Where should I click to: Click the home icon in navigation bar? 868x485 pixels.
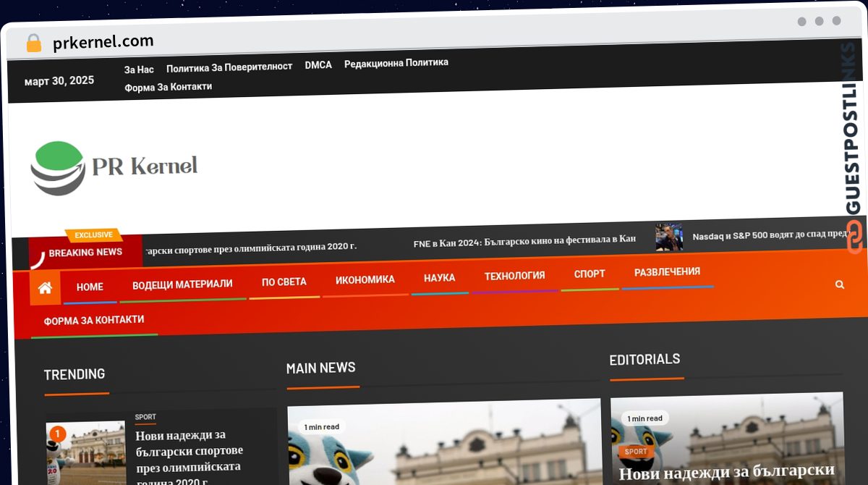coord(45,287)
